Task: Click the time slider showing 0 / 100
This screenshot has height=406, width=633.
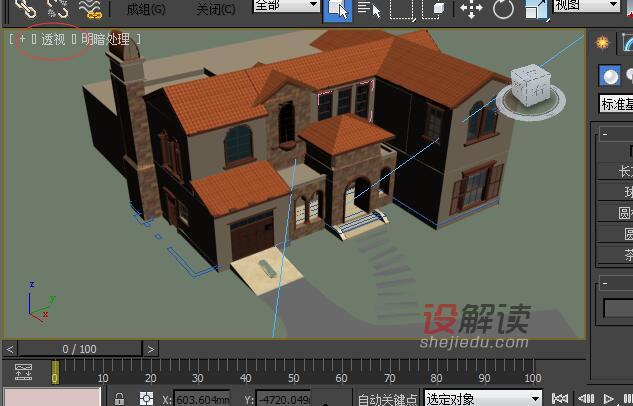Action: click(x=80, y=349)
